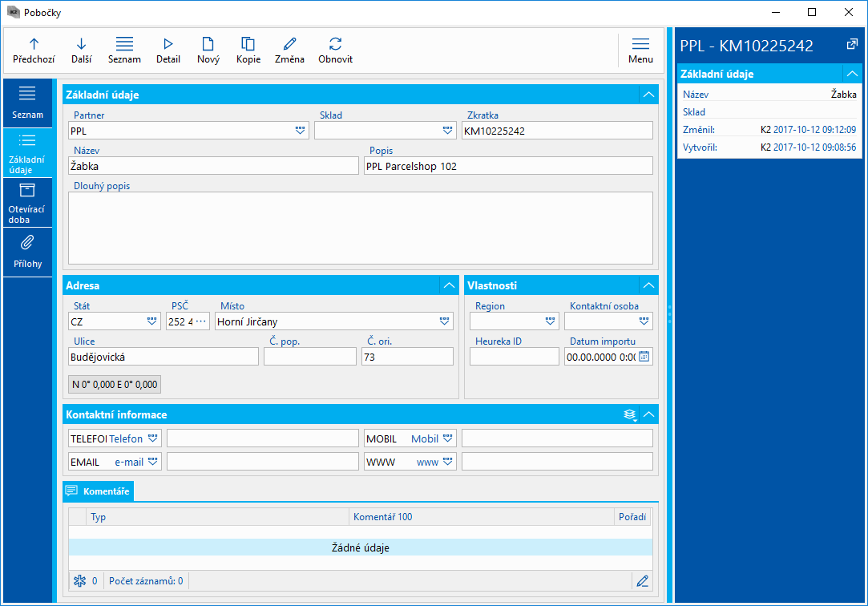The width and height of the screenshot is (868, 606).
Task: Click the pencil icon in comments footer
Action: (642, 581)
